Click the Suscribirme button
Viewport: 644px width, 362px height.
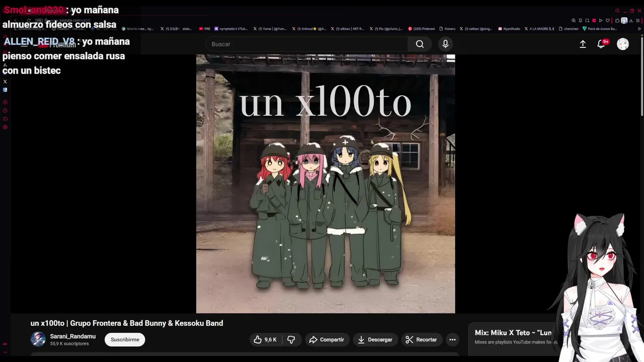point(125,340)
